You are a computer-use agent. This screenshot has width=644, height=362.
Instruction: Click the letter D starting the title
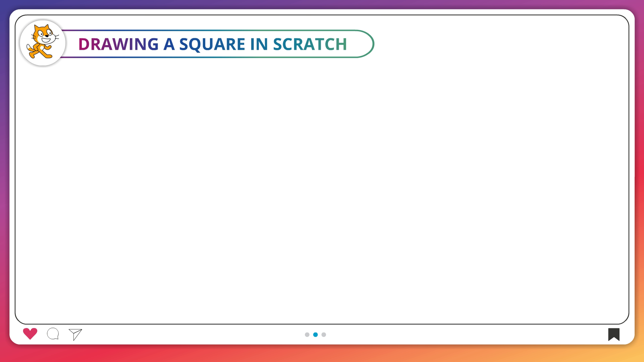pos(84,44)
